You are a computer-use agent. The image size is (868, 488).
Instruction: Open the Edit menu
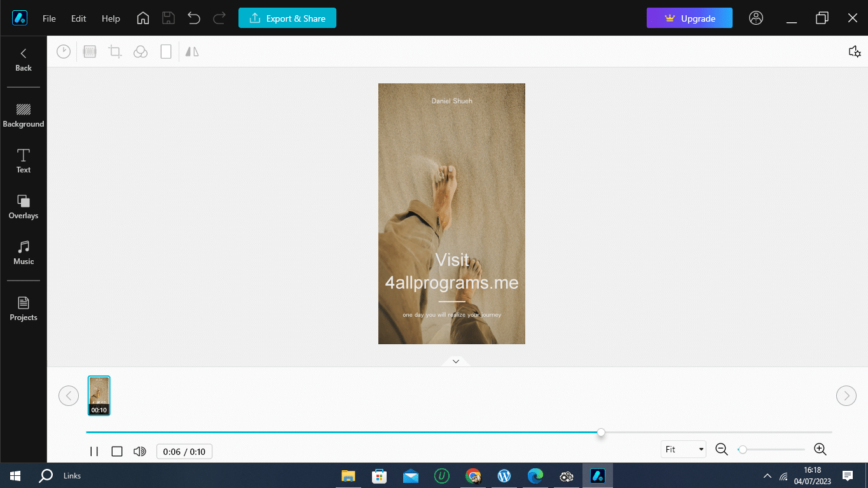[x=79, y=18]
